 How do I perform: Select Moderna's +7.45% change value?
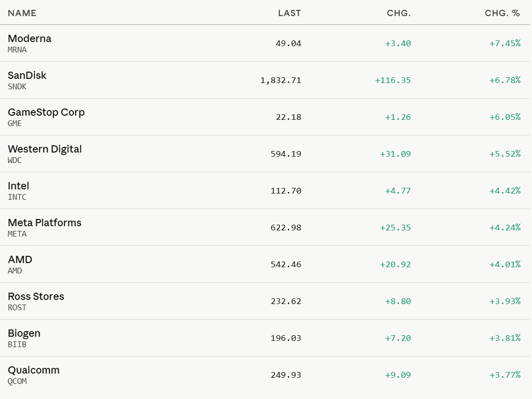pyautogui.click(x=505, y=44)
